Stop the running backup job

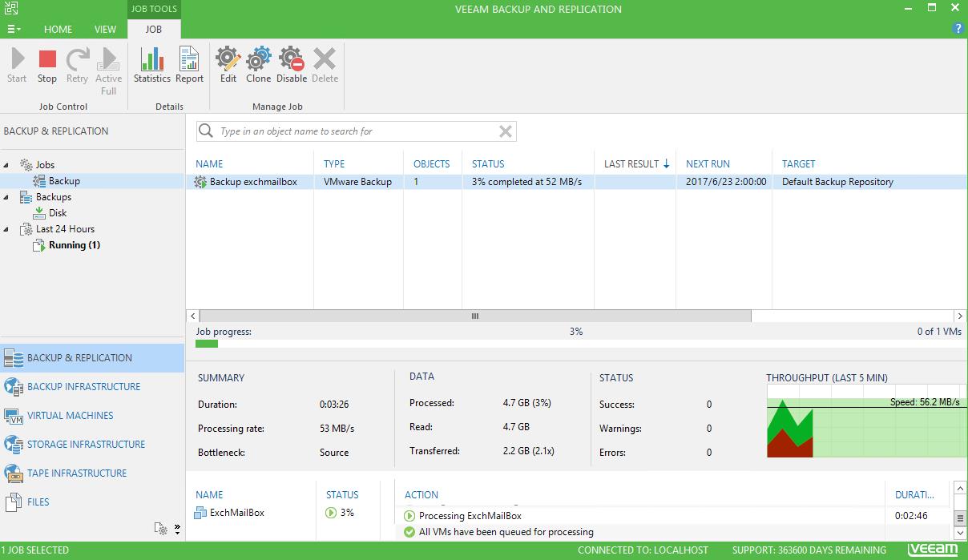coord(47,65)
